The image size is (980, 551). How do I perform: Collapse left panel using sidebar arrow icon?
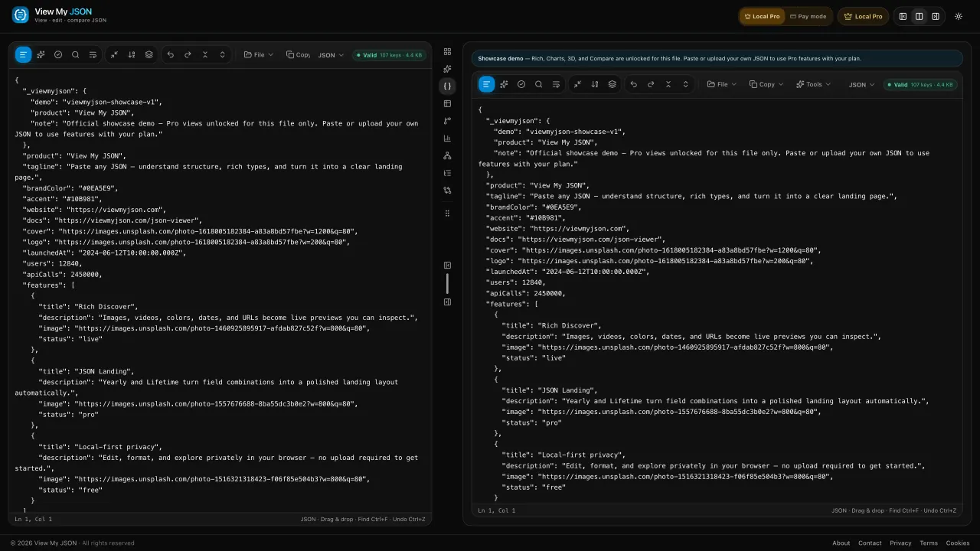click(x=447, y=266)
